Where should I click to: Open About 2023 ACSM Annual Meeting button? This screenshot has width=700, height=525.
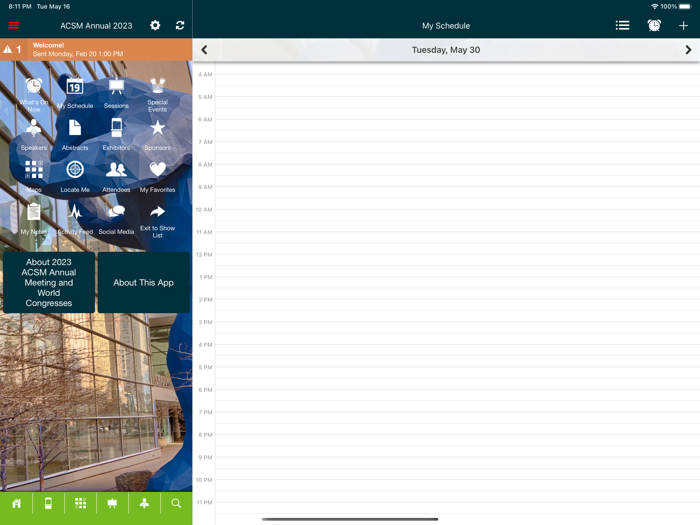(49, 282)
